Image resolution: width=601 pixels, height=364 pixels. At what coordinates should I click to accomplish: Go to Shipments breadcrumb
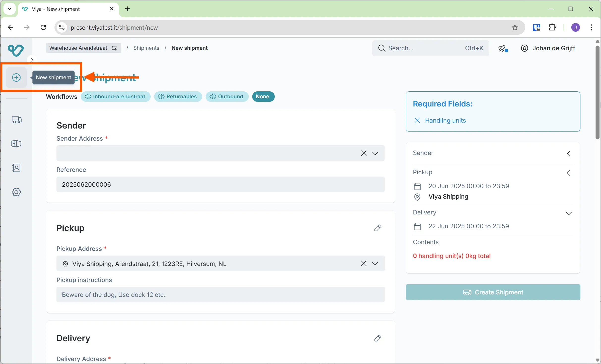pyautogui.click(x=146, y=48)
